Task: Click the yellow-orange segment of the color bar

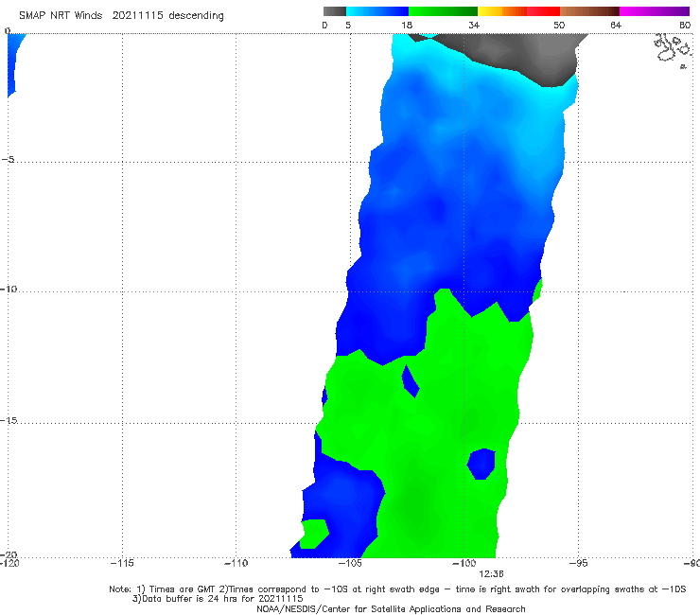Action: point(502,11)
